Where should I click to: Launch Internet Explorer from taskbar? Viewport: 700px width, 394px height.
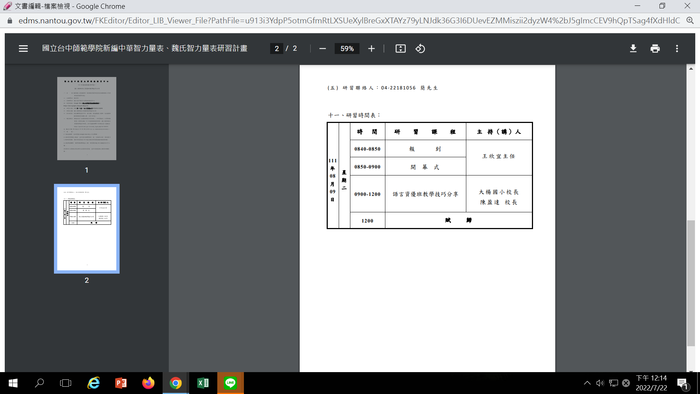[94, 383]
